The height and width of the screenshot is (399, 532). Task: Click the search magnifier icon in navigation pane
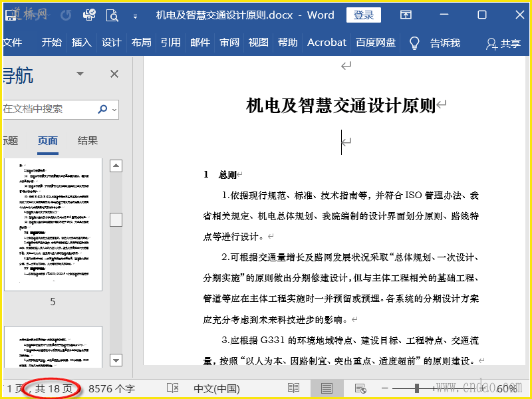tap(102, 109)
